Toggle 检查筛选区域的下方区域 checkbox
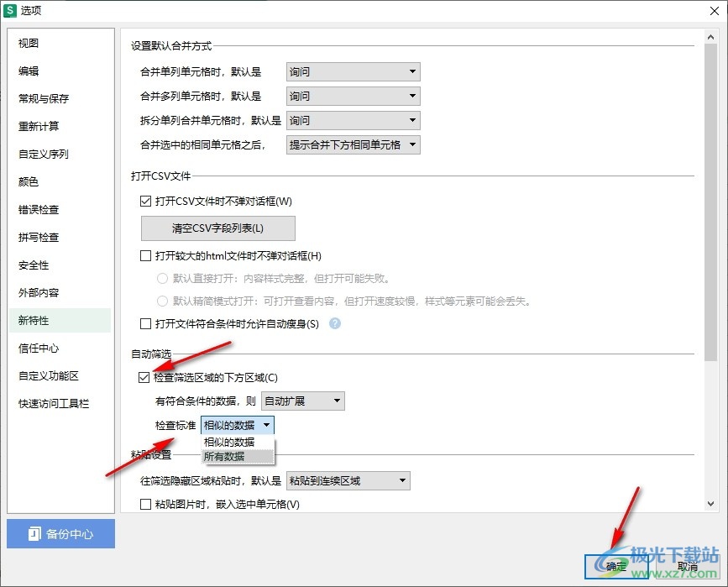728x587 pixels. [144, 378]
